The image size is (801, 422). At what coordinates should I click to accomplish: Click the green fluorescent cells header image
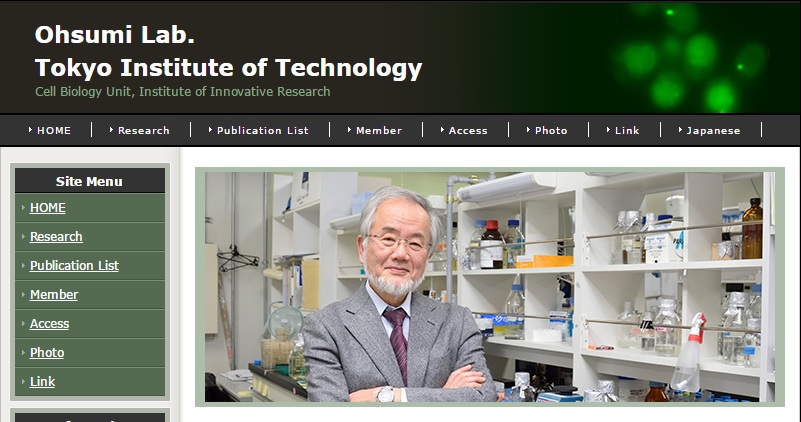[x=690, y=57]
